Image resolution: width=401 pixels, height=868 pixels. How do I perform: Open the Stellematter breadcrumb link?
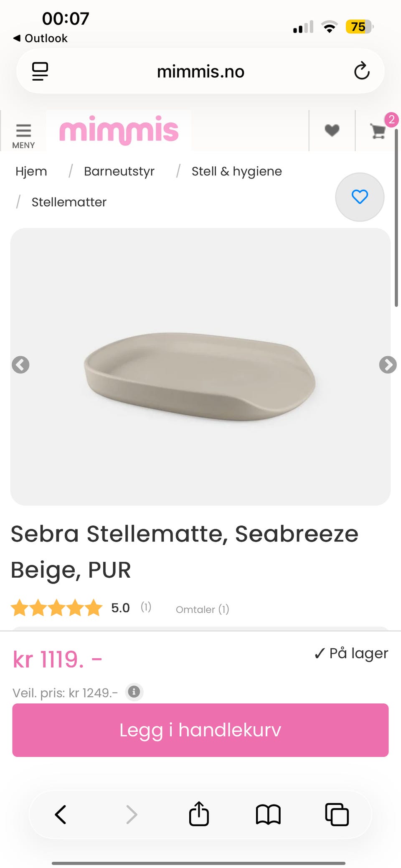click(69, 202)
